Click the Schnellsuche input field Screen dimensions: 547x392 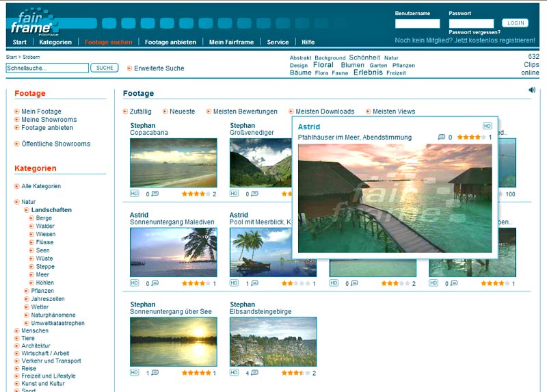click(47, 68)
